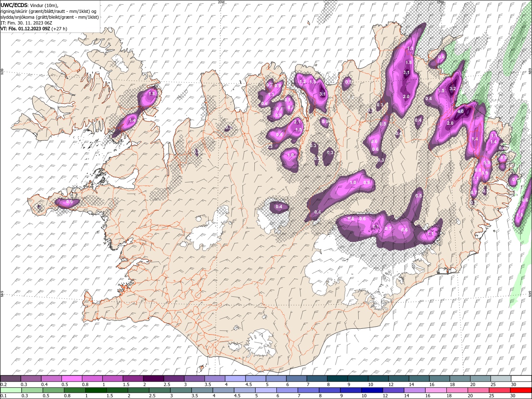Viewport: 532px width, 399px height.
Task: Pick rain scale swatch between 0.3 and 0.5
Action: (x=32, y=390)
